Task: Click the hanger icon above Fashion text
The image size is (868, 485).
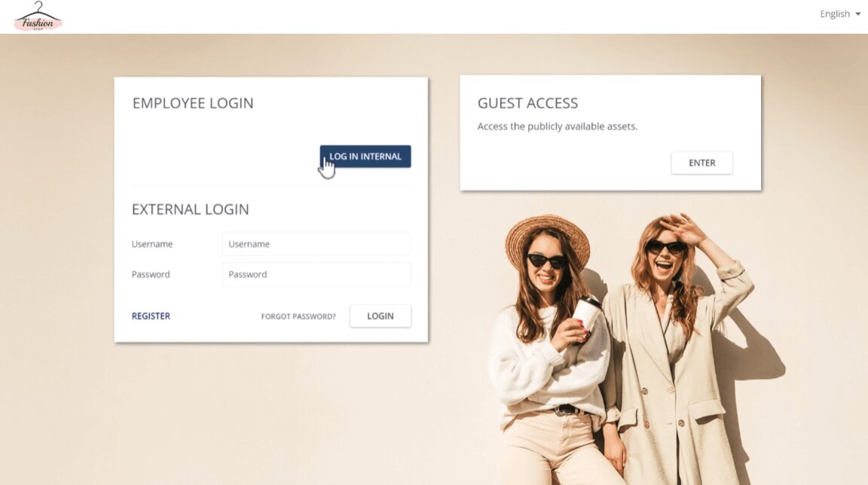Action: coord(38,9)
